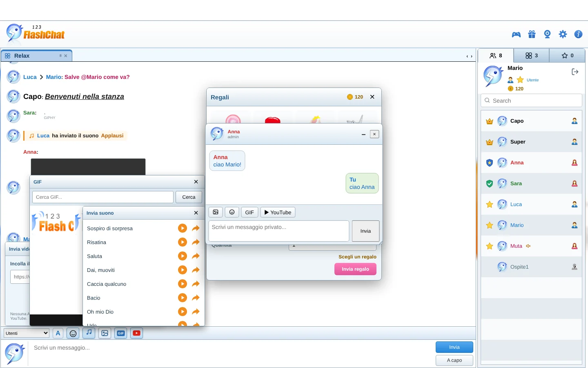Close the 'Invia suono' panel
The width and height of the screenshot is (588, 368).
pyautogui.click(x=196, y=213)
